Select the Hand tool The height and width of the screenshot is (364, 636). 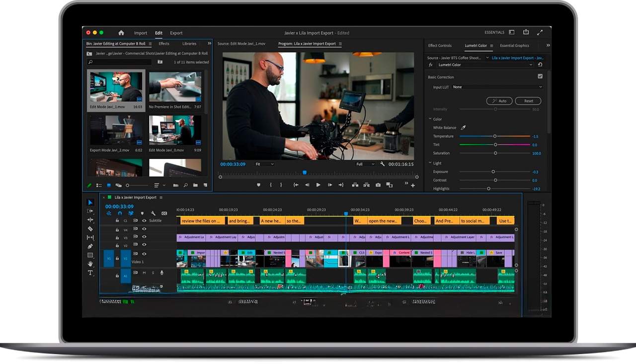pos(90,264)
